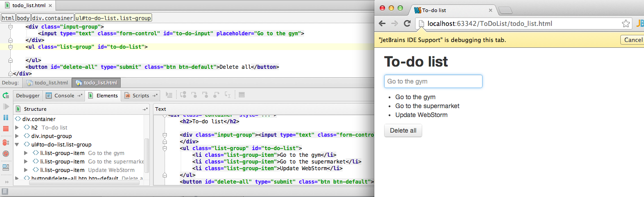Viewport: 644px width, 197px height.
Task: Switch to the Console tab
Action: coord(64,96)
